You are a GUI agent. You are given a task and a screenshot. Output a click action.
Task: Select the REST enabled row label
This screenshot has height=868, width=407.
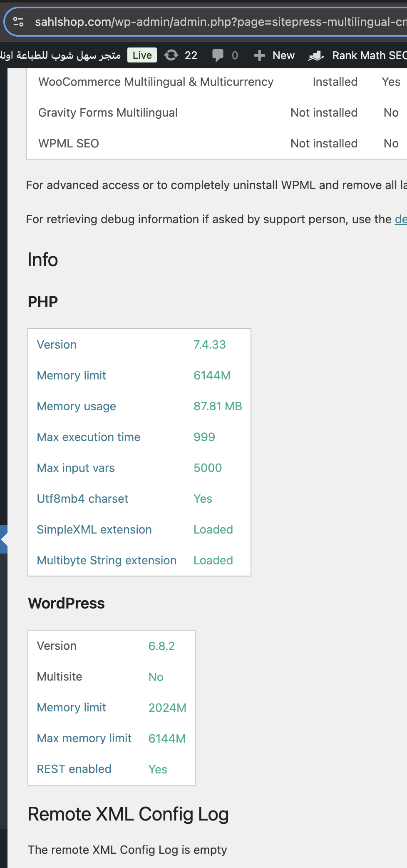[74, 769]
